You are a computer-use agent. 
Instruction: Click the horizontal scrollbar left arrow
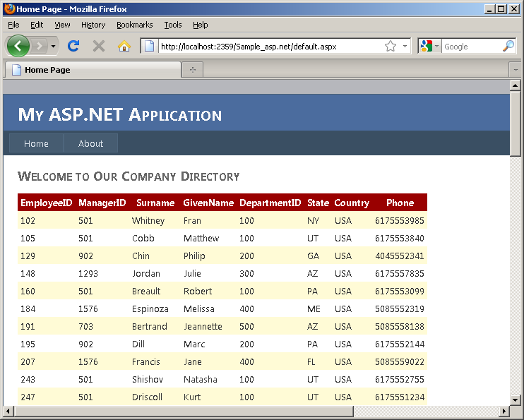click(8, 411)
